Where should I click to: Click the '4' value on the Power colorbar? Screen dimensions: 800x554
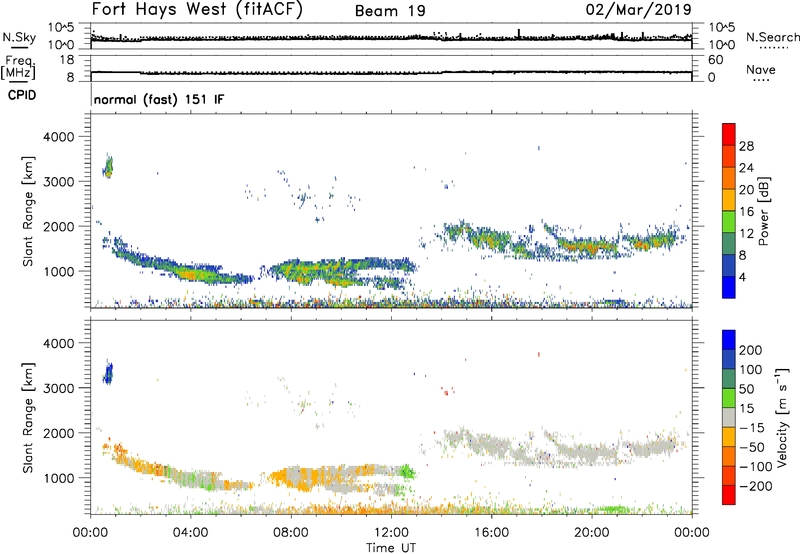tap(742, 277)
